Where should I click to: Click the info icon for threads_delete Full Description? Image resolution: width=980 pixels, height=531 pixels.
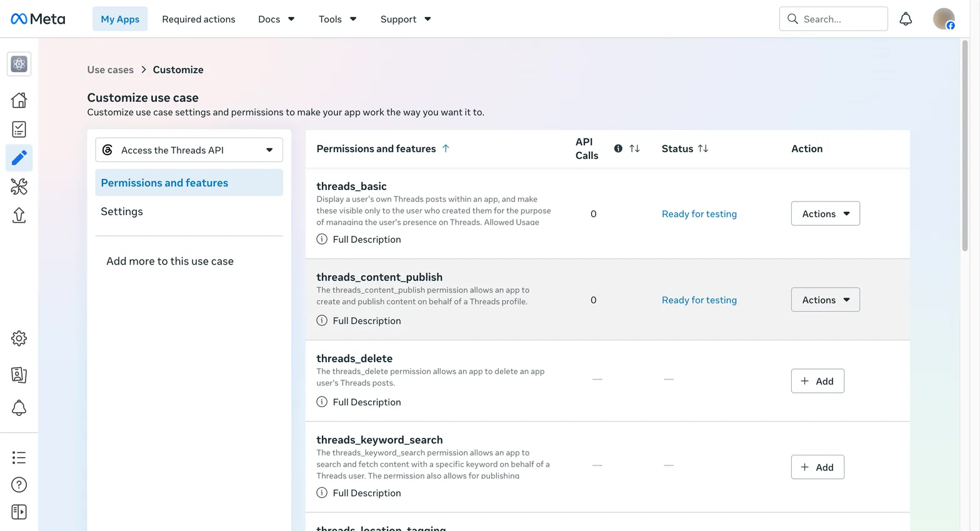tap(322, 402)
